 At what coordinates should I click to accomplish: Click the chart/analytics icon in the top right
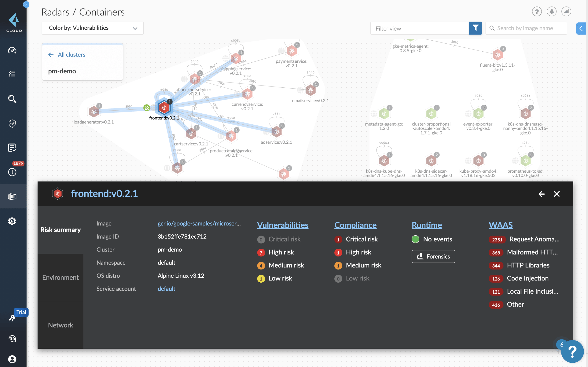tap(566, 11)
